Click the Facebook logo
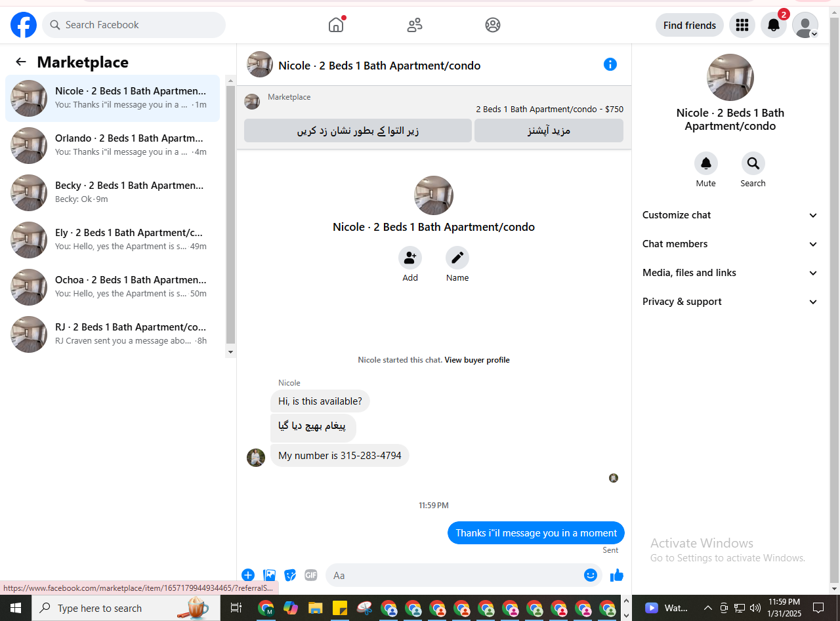840x621 pixels. coord(24,25)
